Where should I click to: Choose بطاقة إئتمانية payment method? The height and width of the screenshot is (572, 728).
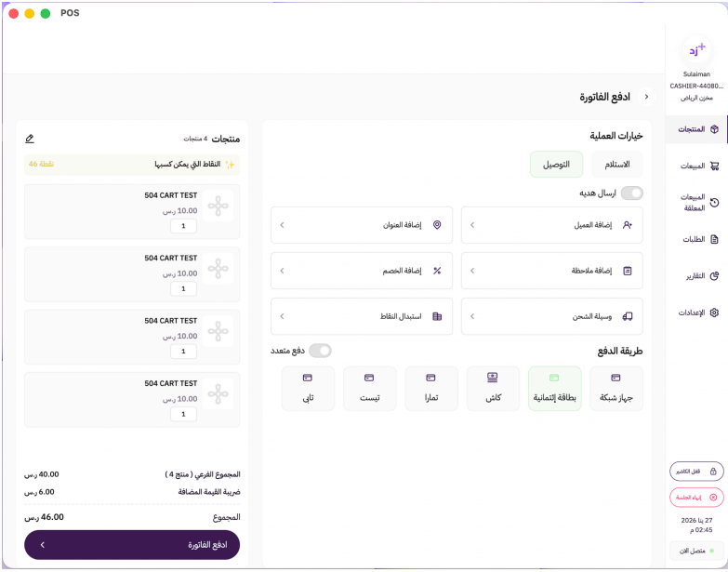(554, 389)
